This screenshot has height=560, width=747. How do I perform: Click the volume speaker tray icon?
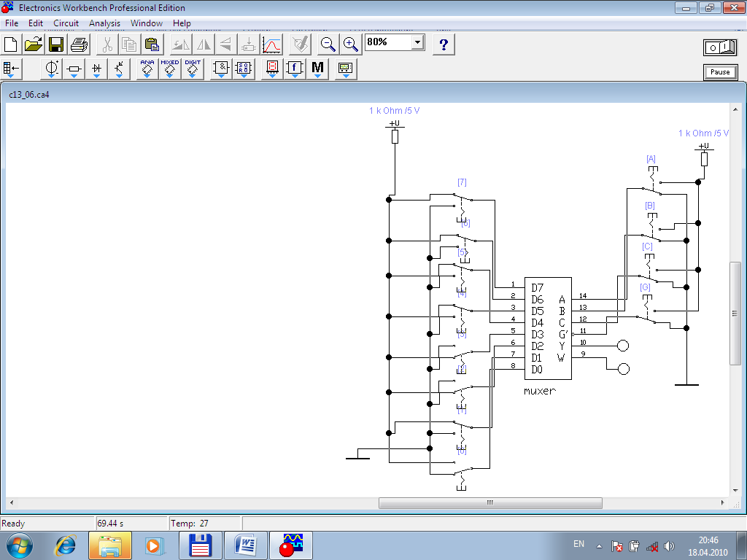670,546
